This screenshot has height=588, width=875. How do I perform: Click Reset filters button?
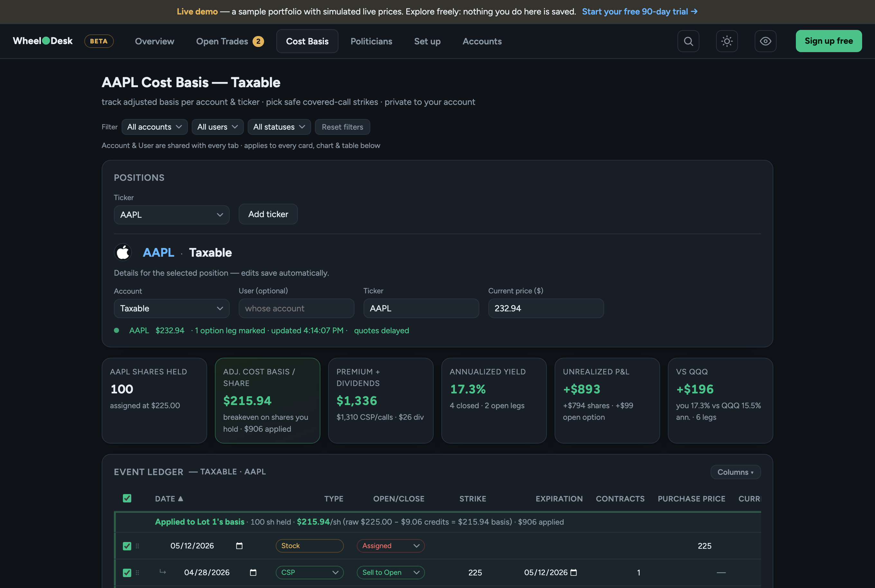coord(342,127)
